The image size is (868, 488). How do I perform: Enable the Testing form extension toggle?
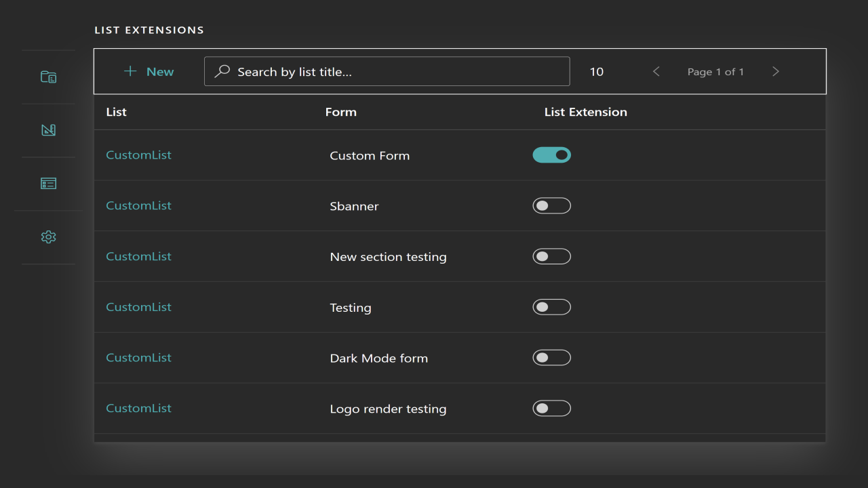pyautogui.click(x=552, y=307)
